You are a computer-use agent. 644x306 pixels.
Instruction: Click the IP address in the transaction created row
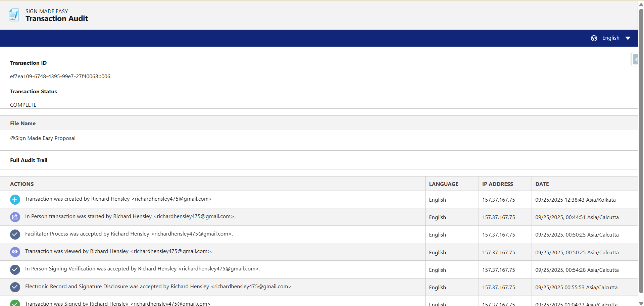coord(499,200)
